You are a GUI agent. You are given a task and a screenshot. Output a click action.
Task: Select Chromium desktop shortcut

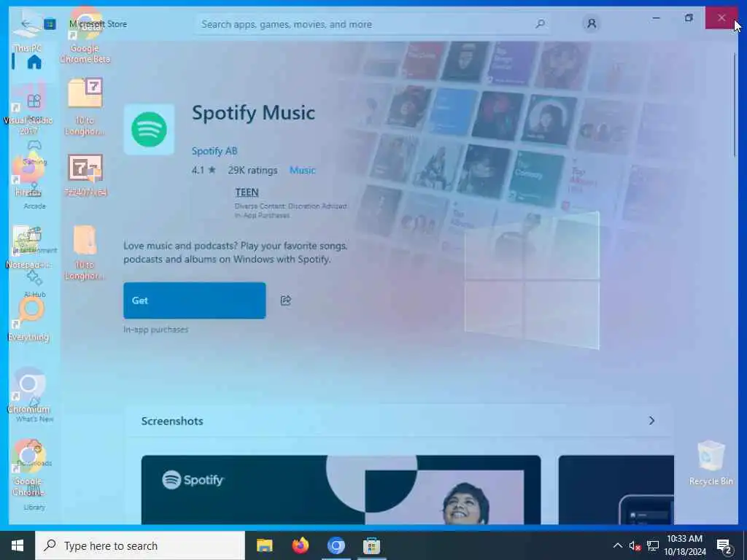pyautogui.click(x=28, y=392)
